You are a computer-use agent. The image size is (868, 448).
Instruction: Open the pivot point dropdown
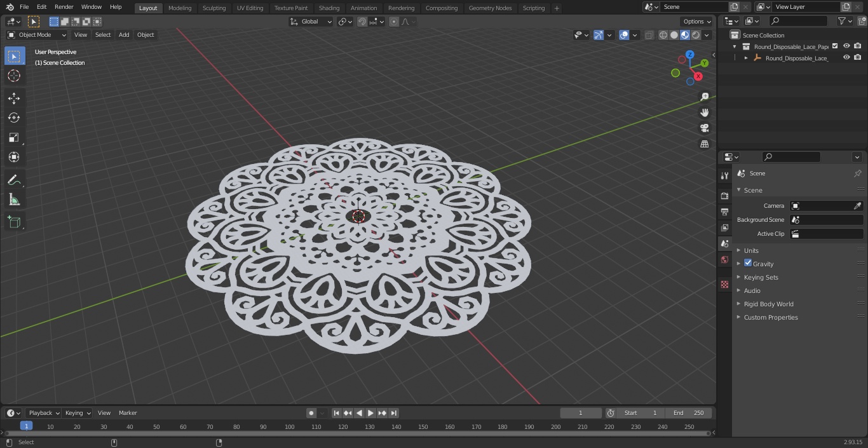click(346, 22)
